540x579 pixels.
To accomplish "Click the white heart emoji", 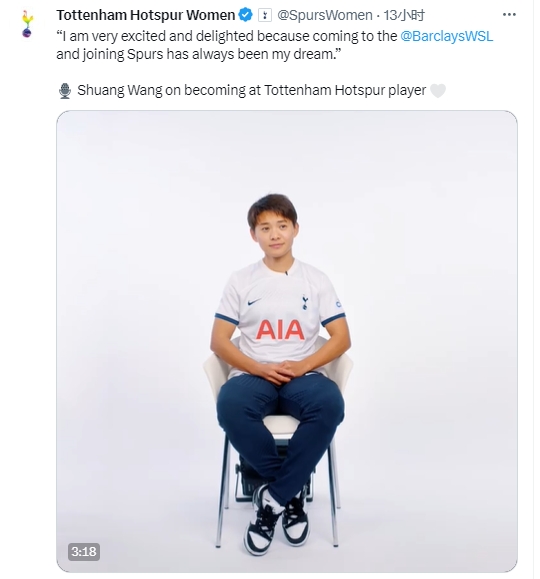I will coord(438,90).
